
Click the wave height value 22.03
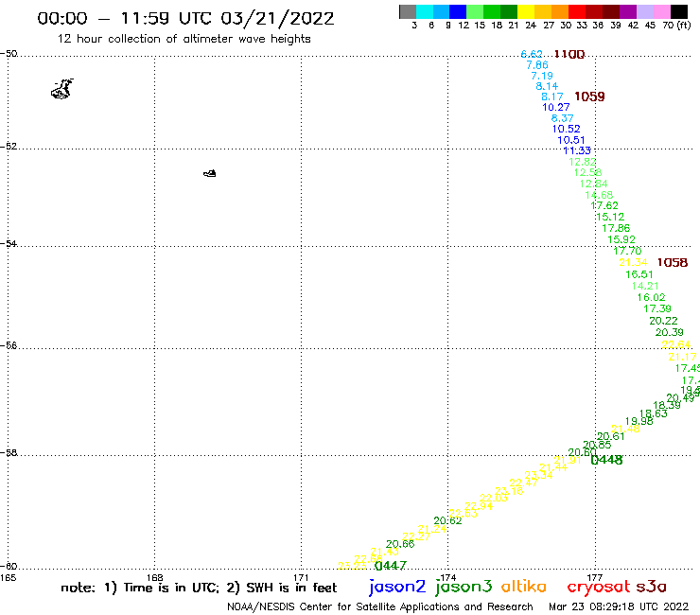tap(494, 498)
